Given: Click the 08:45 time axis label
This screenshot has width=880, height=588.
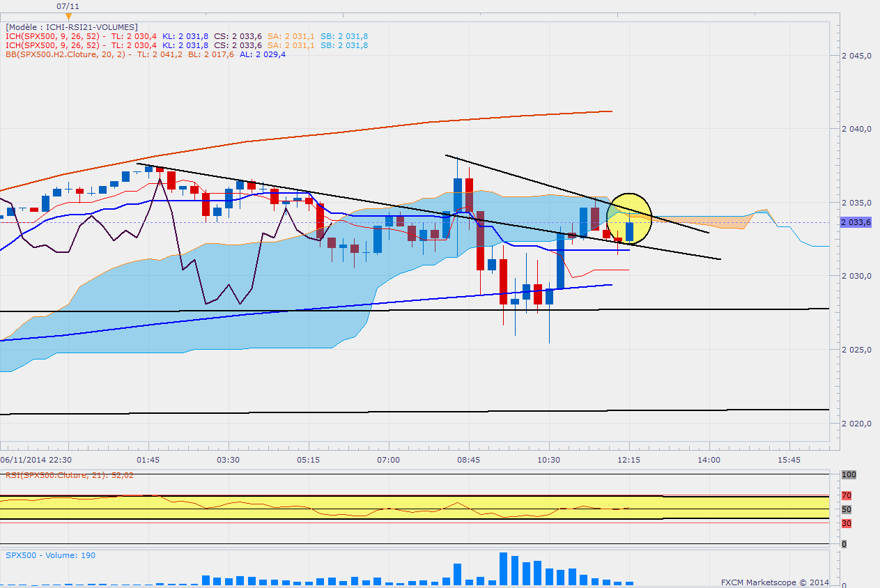Looking at the screenshot, I should pos(469,460).
